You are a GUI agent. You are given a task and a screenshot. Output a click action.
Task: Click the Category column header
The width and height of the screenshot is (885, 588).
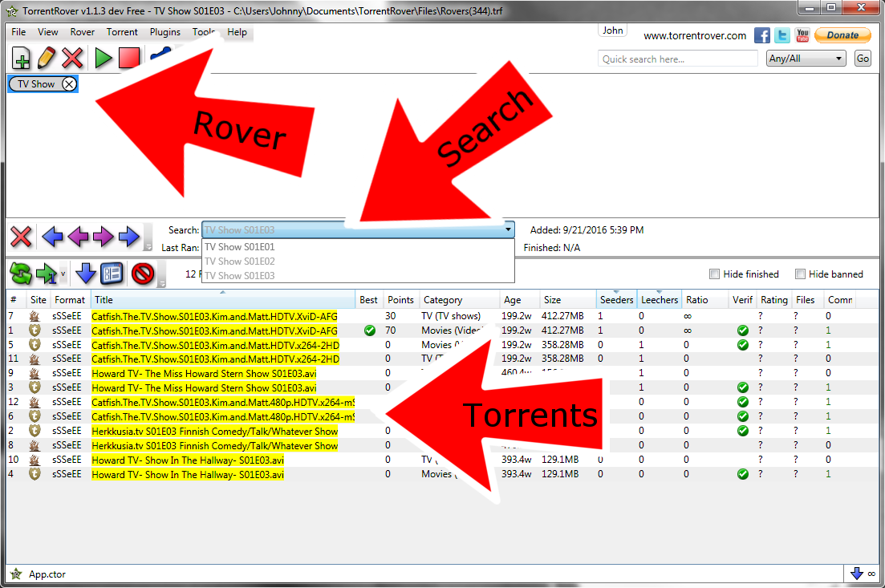[x=459, y=300]
